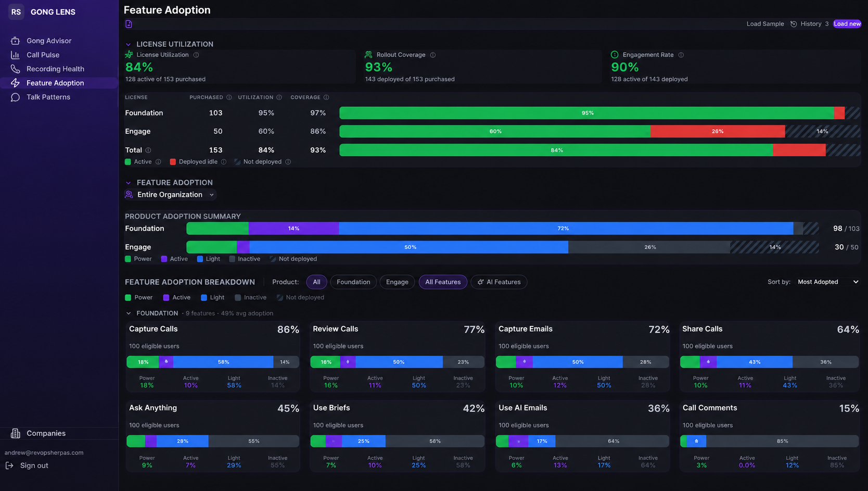This screenshot has width=868, height=491.
Task: Collapse the LICENSE UTILIZATION section
Action: 129,44
